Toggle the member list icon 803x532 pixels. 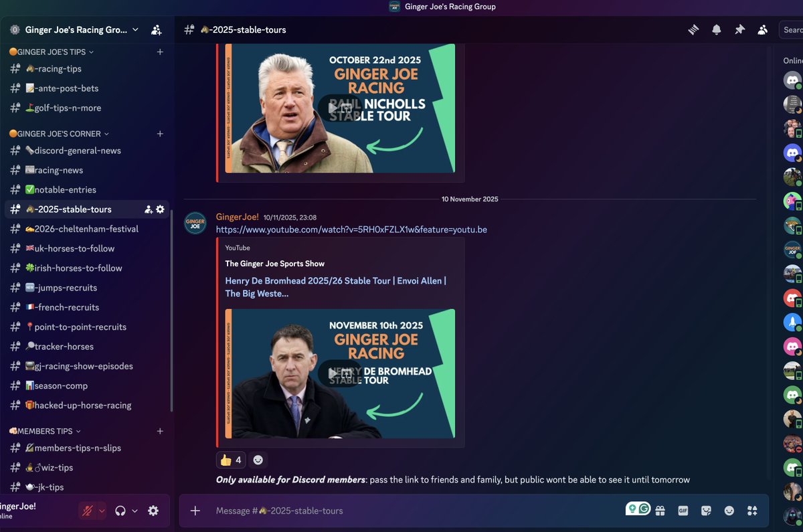762,29
